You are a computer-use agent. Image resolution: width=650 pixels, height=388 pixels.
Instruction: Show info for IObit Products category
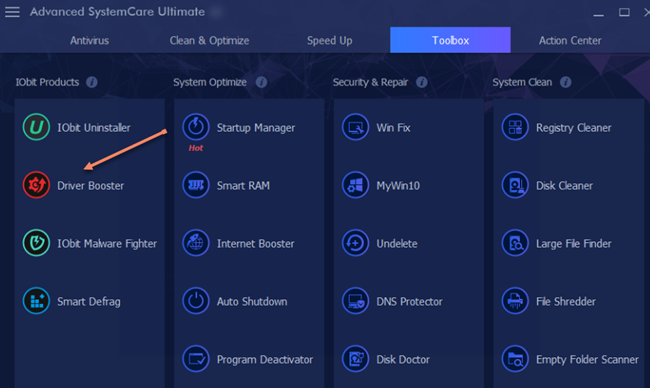click(x=92, y=82)
